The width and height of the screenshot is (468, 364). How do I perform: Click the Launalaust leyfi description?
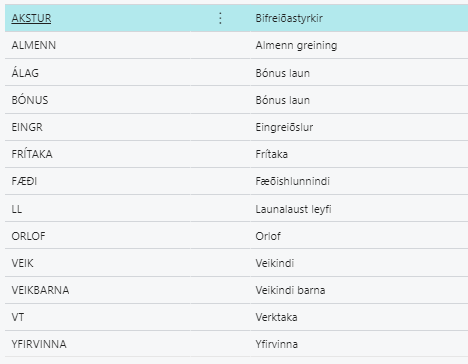293,209
